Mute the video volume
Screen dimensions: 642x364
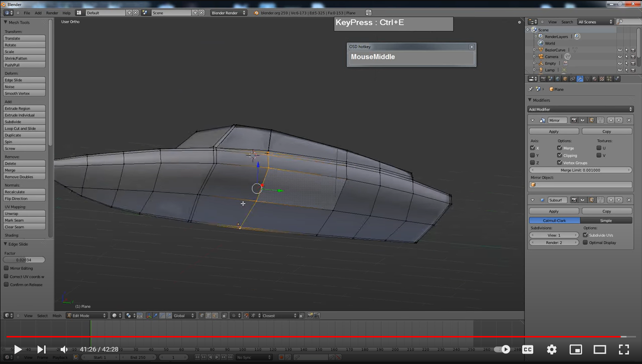tap(64, 349)
